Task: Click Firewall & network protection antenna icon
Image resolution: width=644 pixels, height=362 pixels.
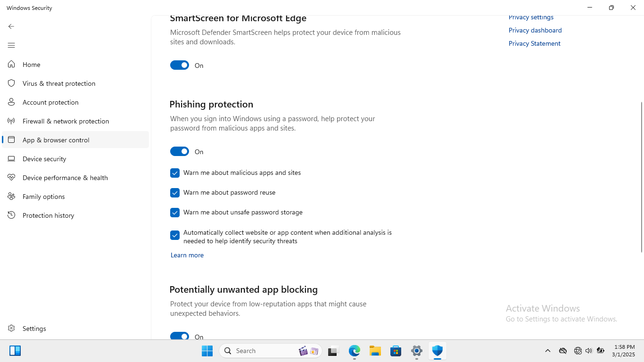Action: (x=11, y=121)
